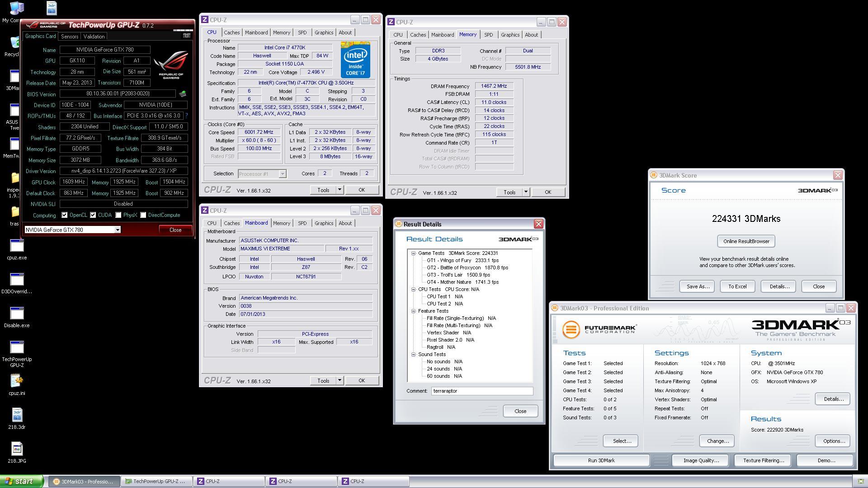Collapse the Game Tests tree node
Screen dimensions: 868x488
pyautogui.click(x=413, y=253)
